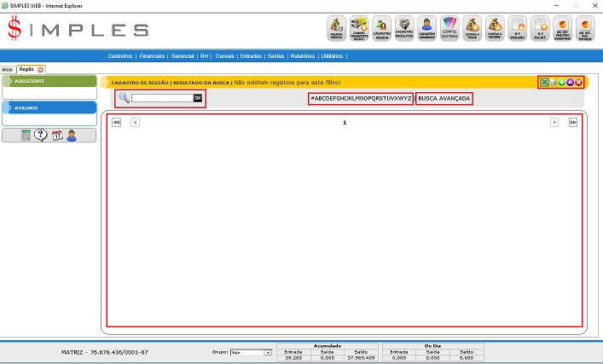Open the Cadastro Usuários toolbar icon
Image resolution: width=603 pixels, height=364 pixels.
[x=427, y=28]
